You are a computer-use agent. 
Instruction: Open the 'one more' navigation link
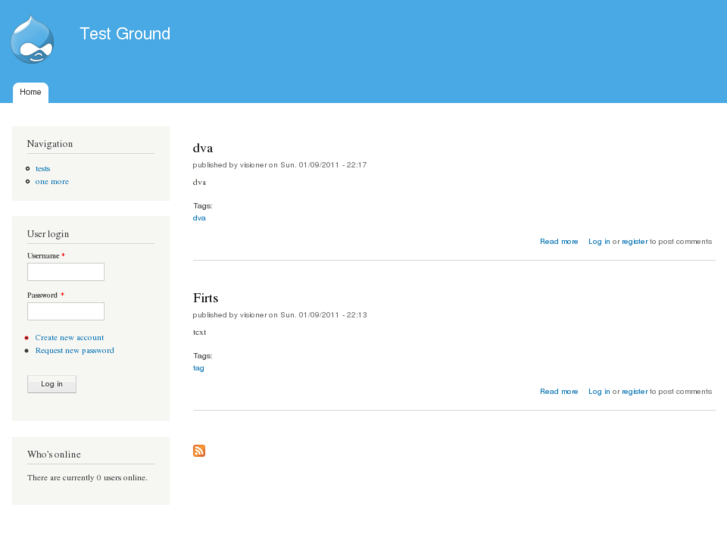[x=52, y=182]
